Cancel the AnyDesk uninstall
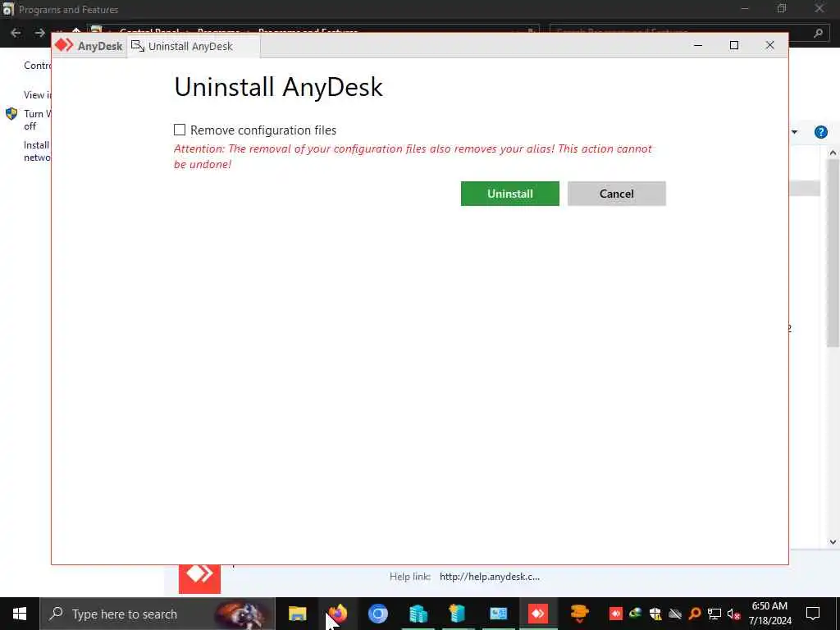Image resolution: width=840 pixels, height=630 pixels. 616,194
